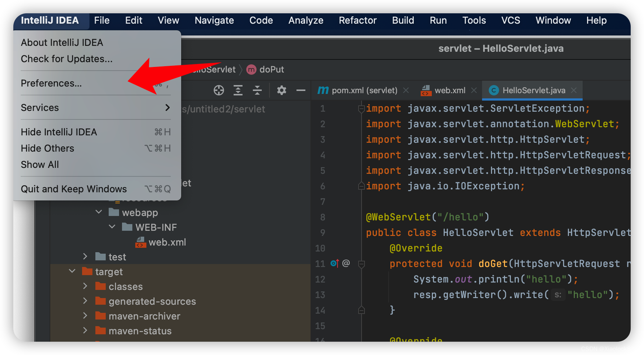
Task: Expand the generated-sources folder
Action: coord(85,301)
